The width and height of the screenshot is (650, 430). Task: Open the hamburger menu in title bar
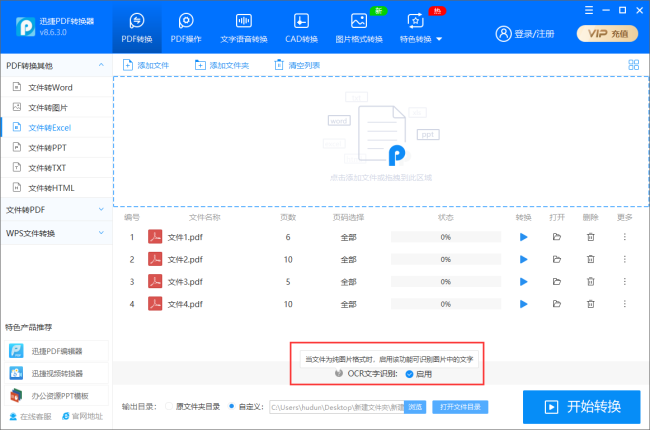589,10
